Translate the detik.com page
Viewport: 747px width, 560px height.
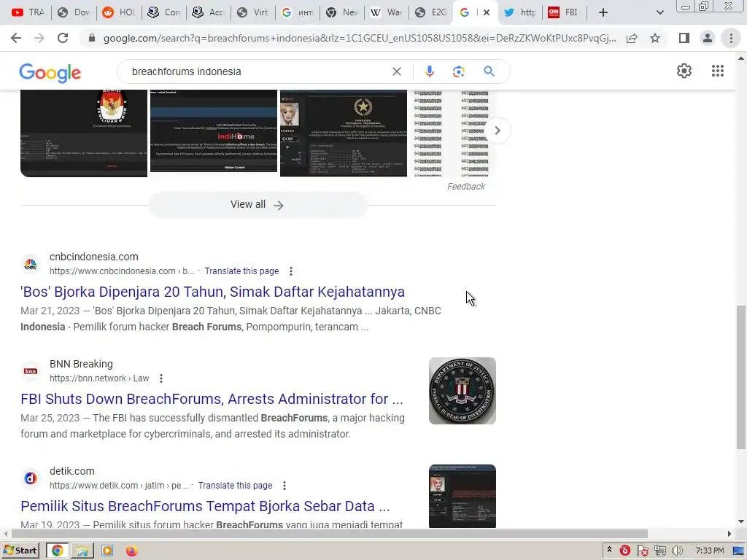tap(235, 485)
